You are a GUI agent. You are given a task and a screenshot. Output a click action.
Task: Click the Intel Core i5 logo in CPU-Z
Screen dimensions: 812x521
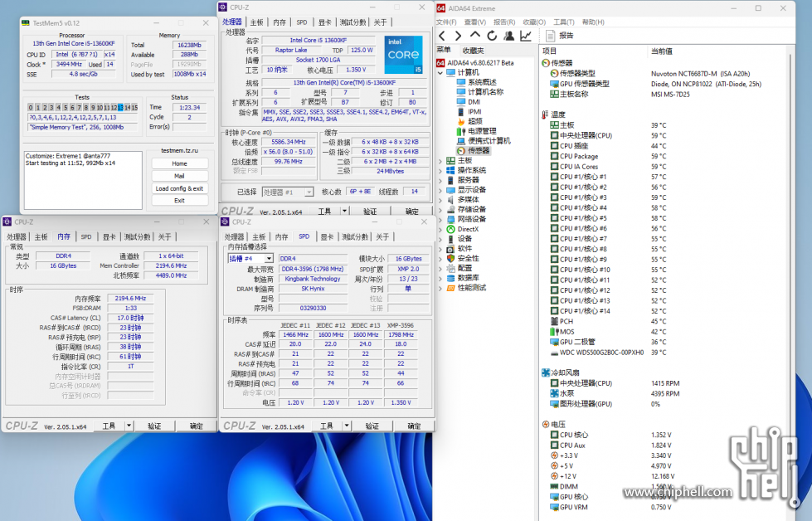click(403, 55)
